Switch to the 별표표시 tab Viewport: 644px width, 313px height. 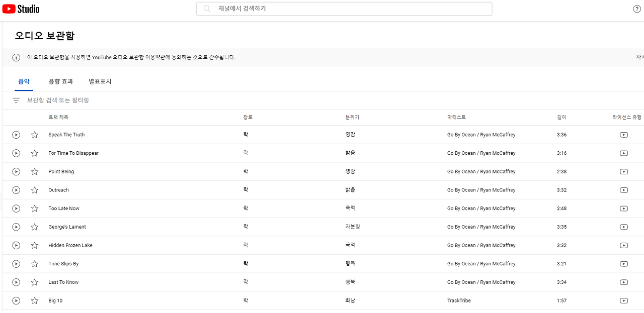[x=100, y=81]
